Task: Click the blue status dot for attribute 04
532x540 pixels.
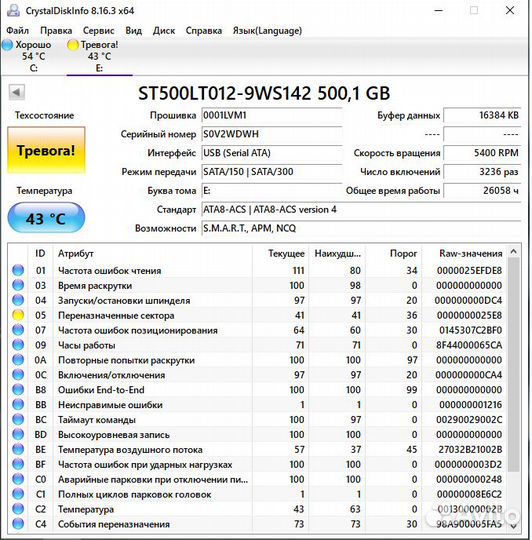Action: pos(18,300)
